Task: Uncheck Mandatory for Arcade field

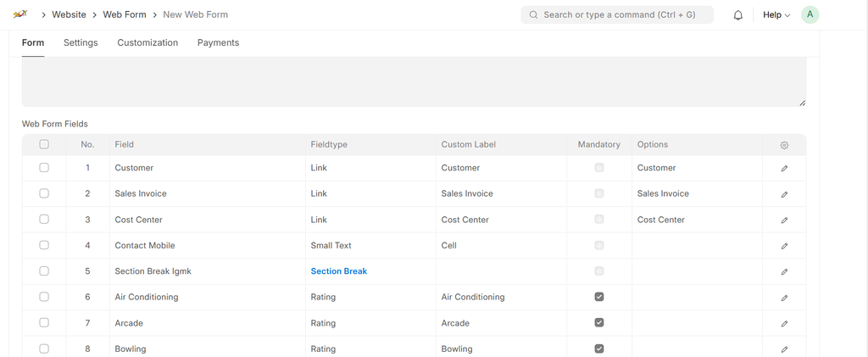Action: [599, 323]
